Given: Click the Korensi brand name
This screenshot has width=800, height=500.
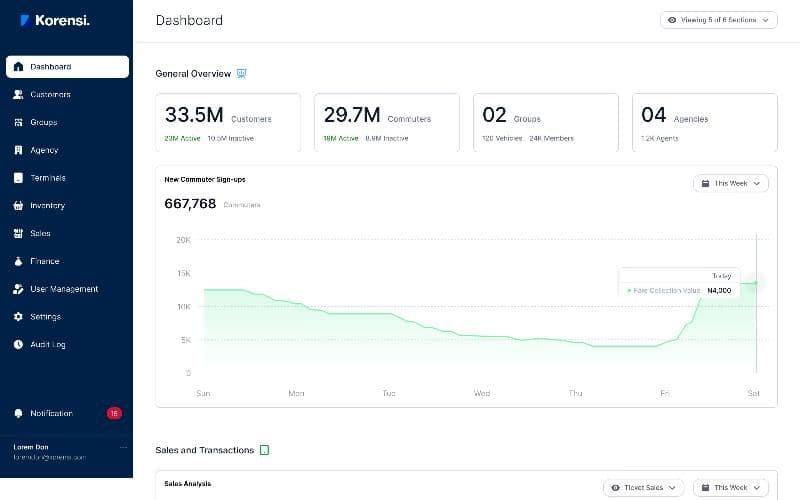Looking at the screenshot, I should coord(62,20).
